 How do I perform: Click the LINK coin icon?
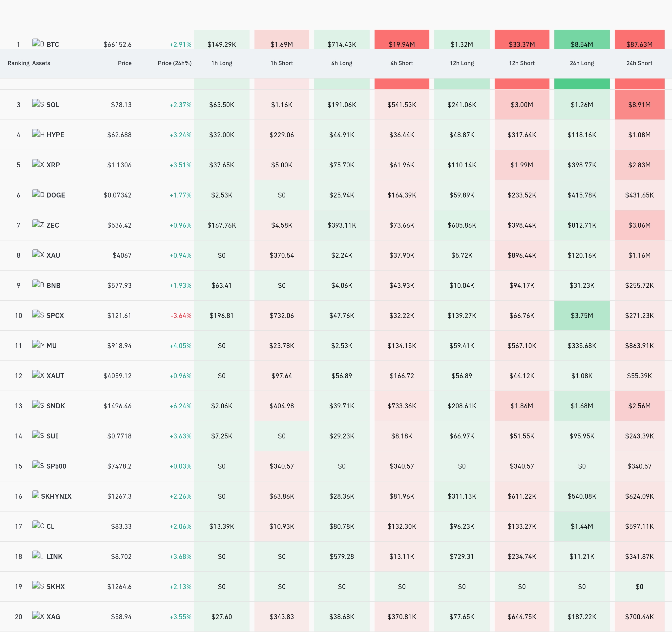click(x=38, y=555)
